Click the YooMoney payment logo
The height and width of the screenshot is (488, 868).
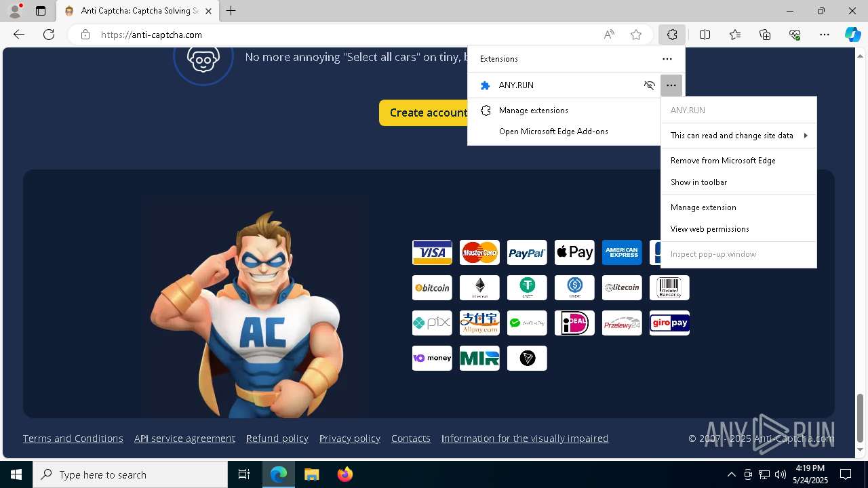point(432,358)
